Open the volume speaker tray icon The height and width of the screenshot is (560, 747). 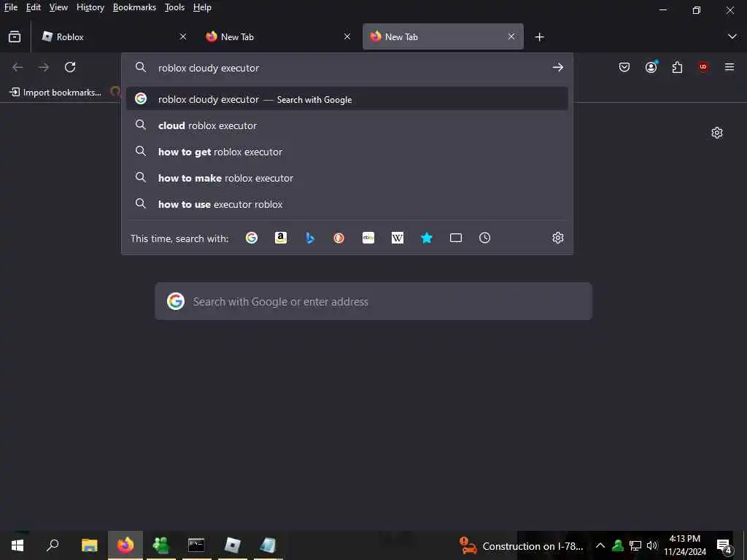tap(651, 545)
